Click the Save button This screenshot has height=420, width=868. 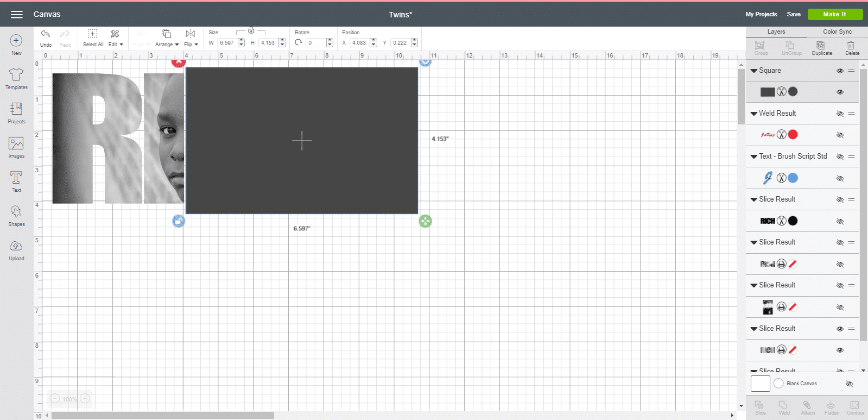pyautogui.click(x=794, y=14)
